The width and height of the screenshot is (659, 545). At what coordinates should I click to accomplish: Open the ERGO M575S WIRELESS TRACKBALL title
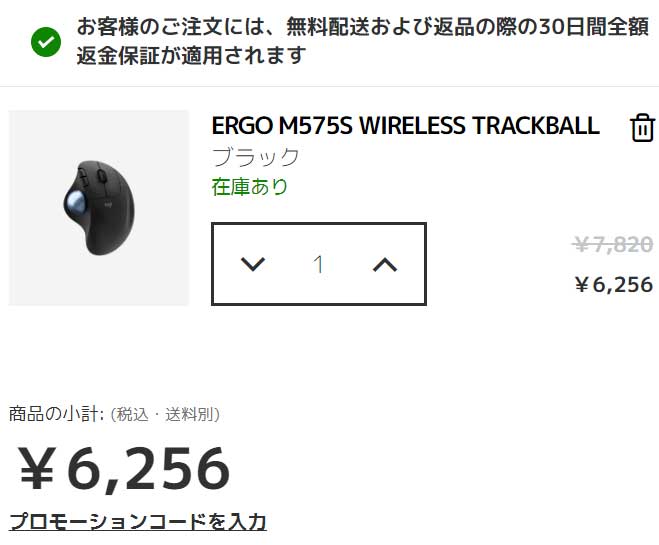point(406,126)
